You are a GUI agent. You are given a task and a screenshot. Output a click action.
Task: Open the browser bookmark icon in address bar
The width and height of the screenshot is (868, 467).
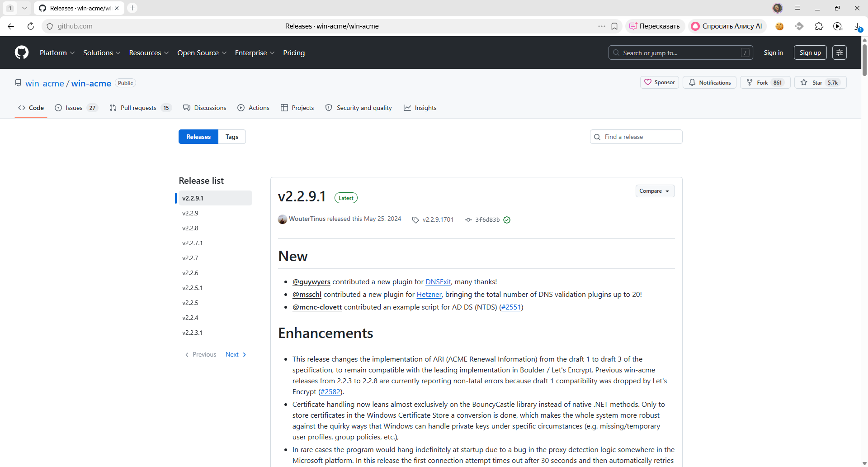click(x=614, y=26)
